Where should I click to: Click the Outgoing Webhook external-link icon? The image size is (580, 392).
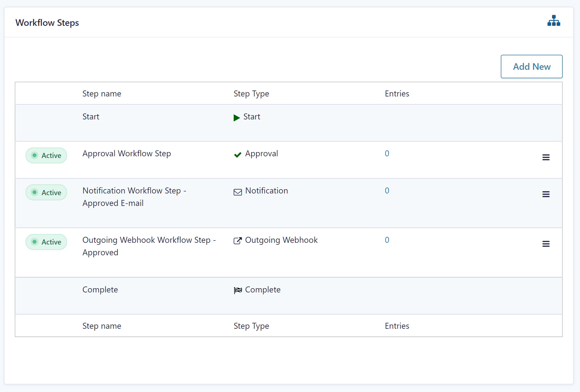(238, 241)
